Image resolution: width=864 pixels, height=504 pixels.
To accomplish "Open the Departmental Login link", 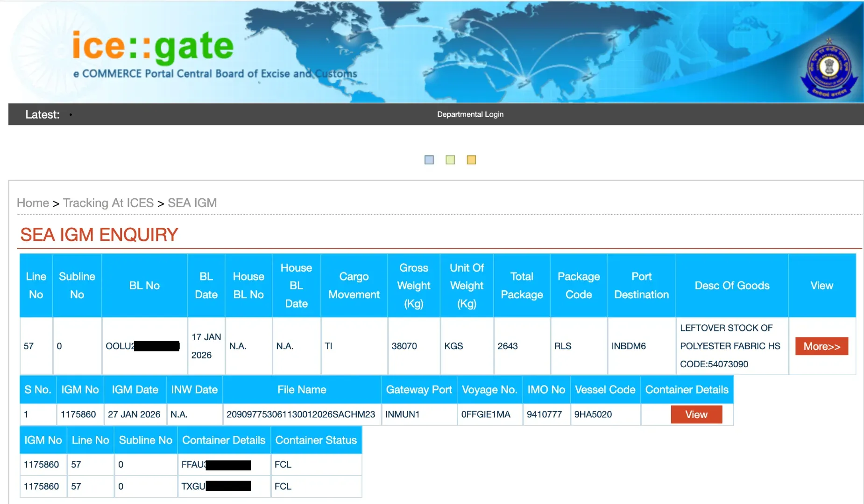I will [470, 114].
